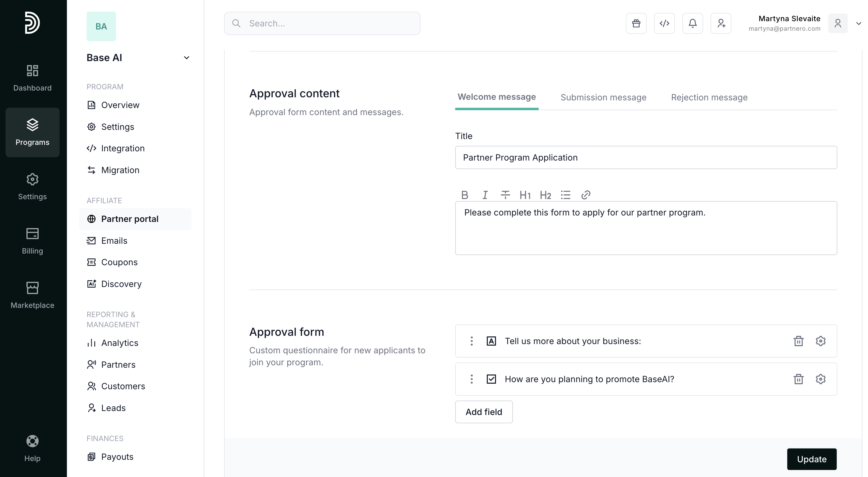Click into the Title input field
The width and height of the screenshot is (868, 477).
coord(645,157)
